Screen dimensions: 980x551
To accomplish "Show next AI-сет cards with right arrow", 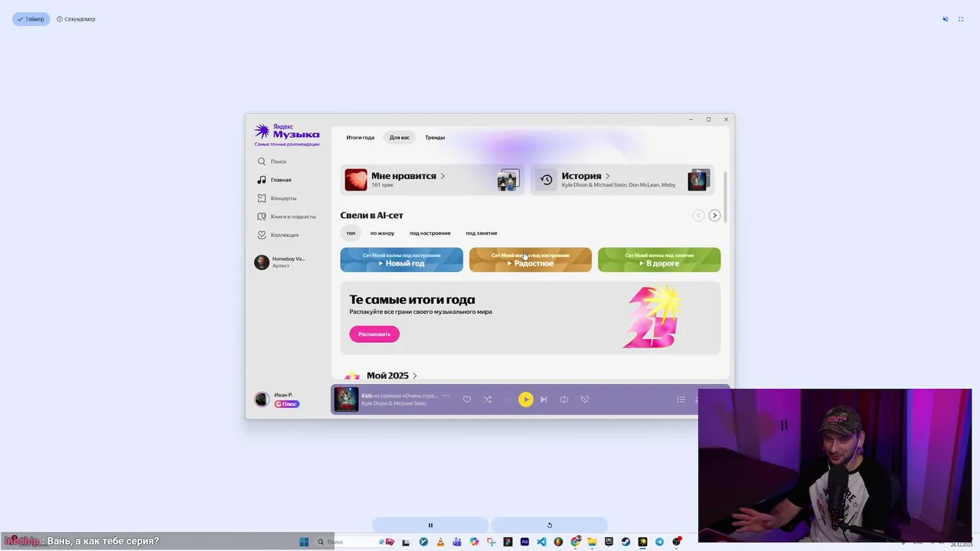I will [x=714, y=216].
